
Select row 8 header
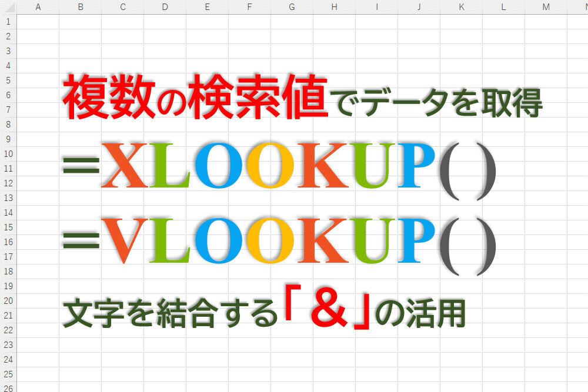(8, 125)
